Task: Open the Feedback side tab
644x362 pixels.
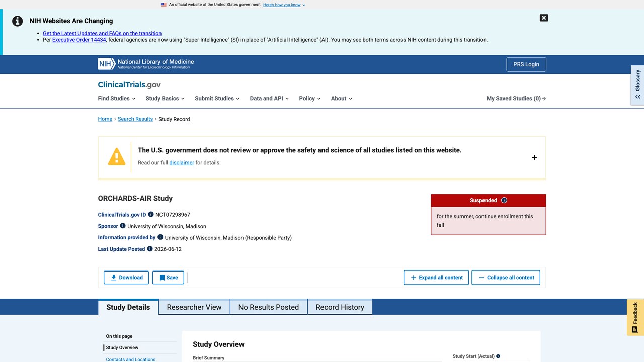Action: [635, 317]
